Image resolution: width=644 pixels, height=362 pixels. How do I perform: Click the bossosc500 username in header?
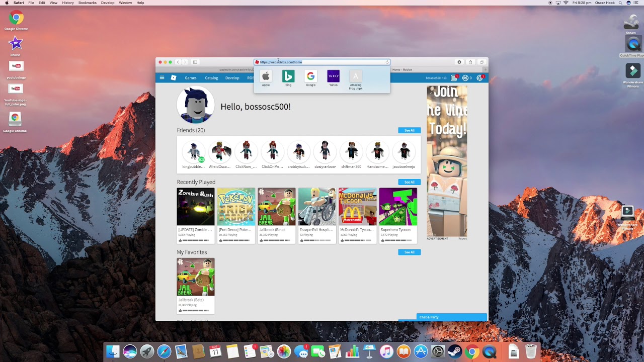tap(436, 78)
